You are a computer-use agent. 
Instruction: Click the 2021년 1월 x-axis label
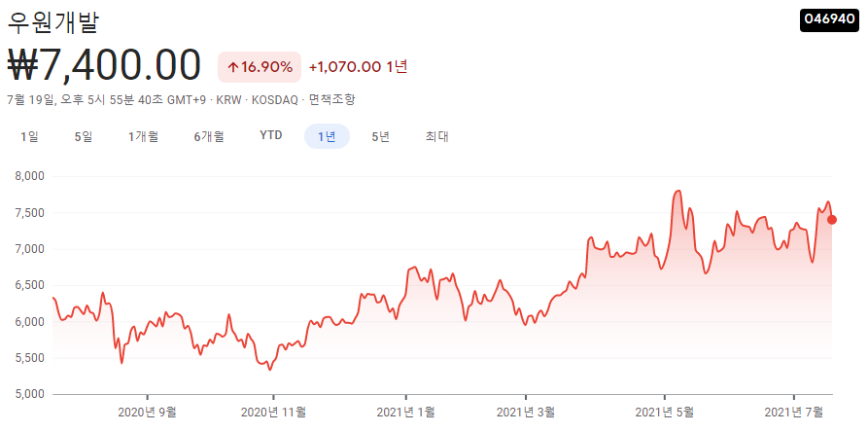point(405,413)
